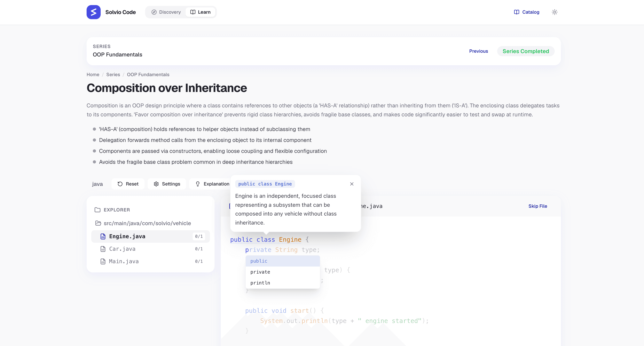Click the 'public void start()' code line
The image size is (644, 346).
point(285,311)
